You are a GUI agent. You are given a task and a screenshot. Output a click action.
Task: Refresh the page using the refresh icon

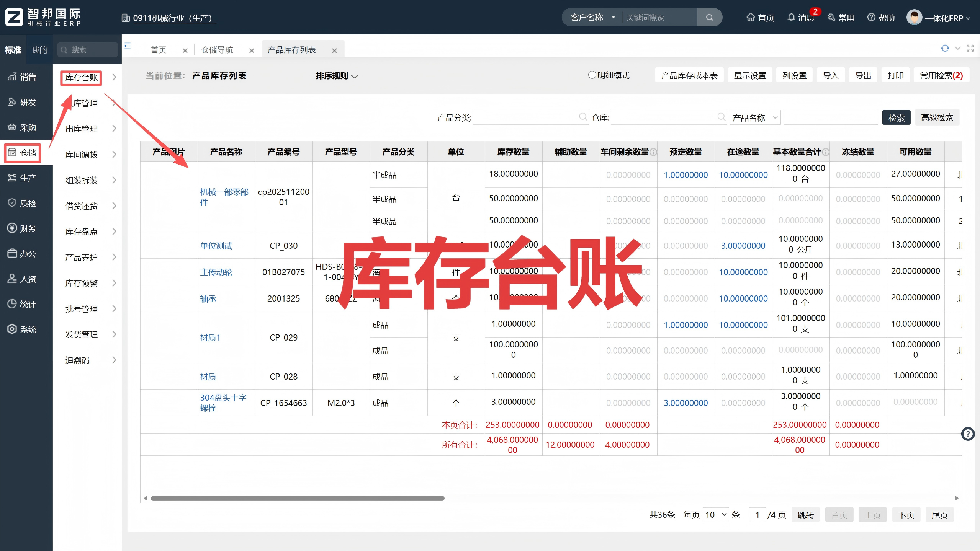click(945, 48)
